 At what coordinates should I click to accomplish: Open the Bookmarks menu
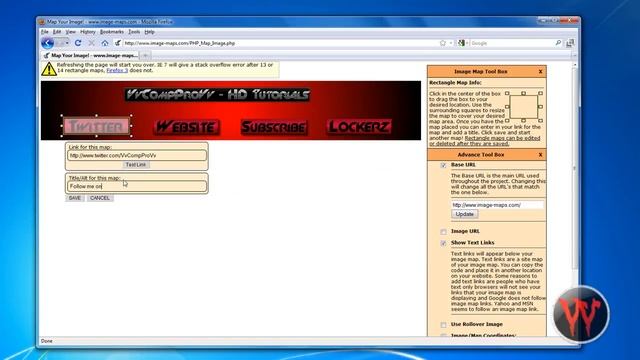tap(112, 32)
